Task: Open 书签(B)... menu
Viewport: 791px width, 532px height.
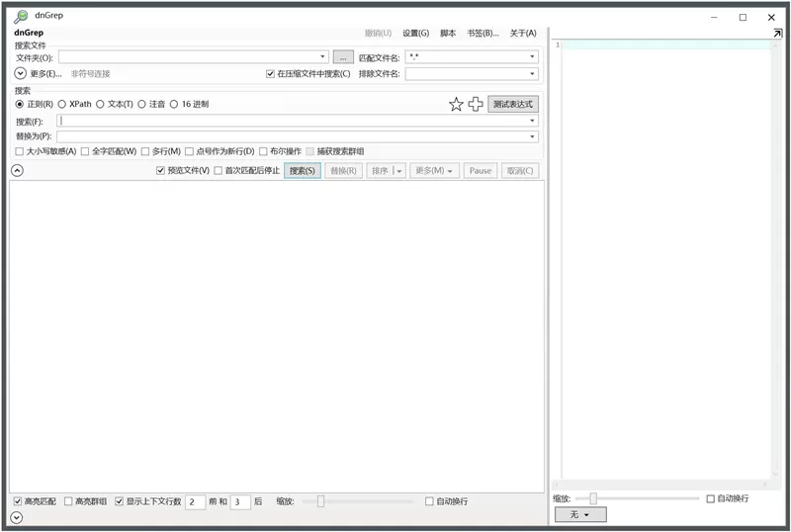Action: 483,34
